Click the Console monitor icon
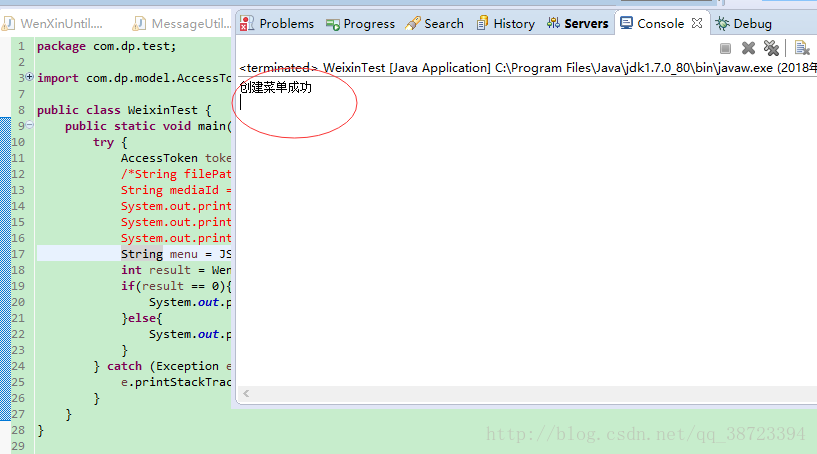Viewport: 817px width, 454px height. coord(626,23)
